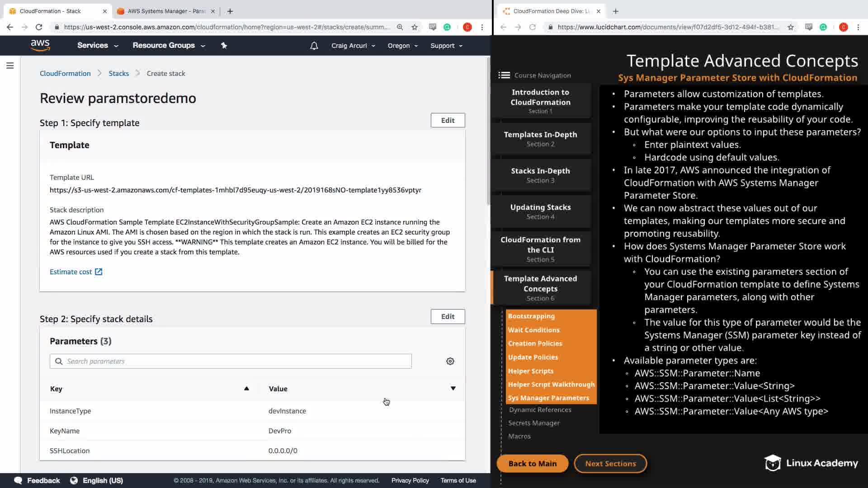Screen dimensions: 868x488
Task: Click the Next Sections button
Action: (610, 464)
